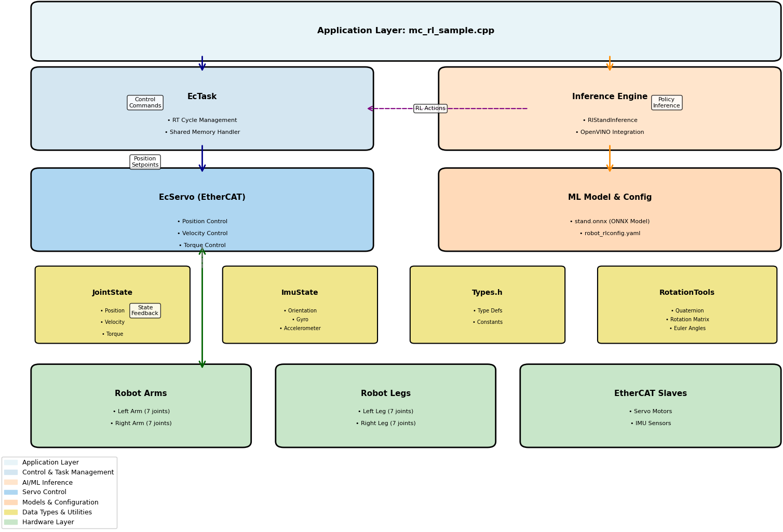This screenshot has width=783, height=532.
Task: Click the ImuState block
Action: pos(300,304)
